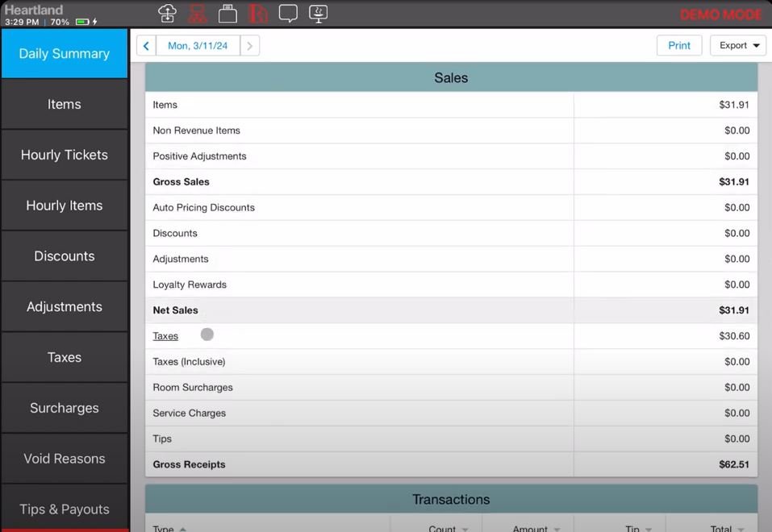Open the Taxes link in Sales table
This screenshot has width=772, height=532.
point(165,336)
